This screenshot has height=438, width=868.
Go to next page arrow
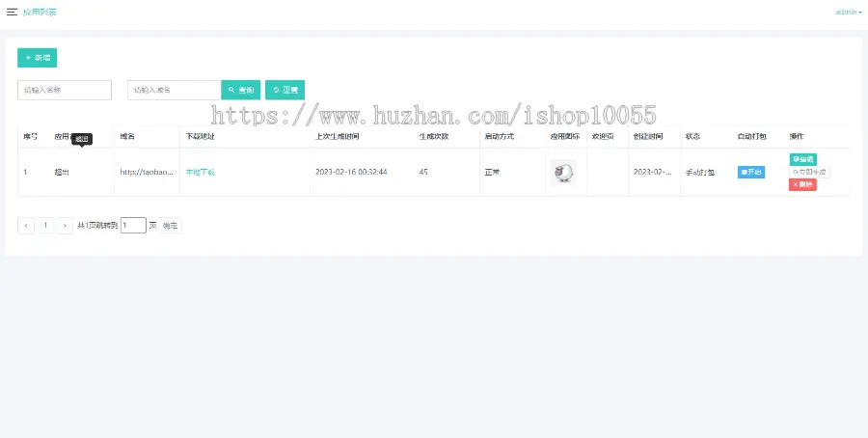pyautogui.click(x=65, y=226)
